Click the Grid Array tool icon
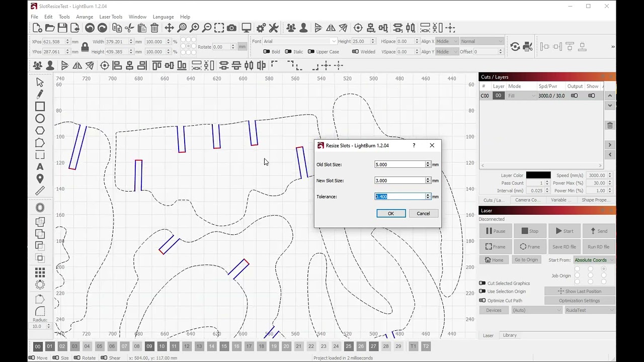Screen dimensions: 644x362 click(x=40, y=273)
